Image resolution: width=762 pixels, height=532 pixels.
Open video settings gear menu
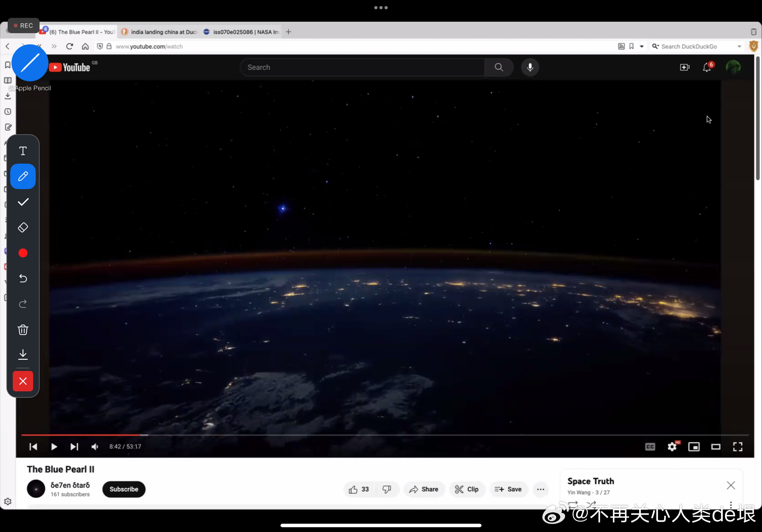tap(672, 447)
